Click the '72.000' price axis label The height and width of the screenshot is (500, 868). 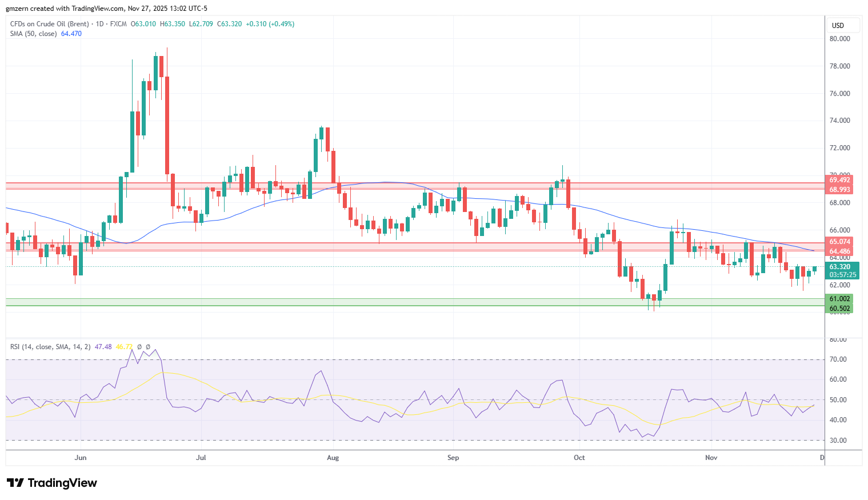pos(839,148)
